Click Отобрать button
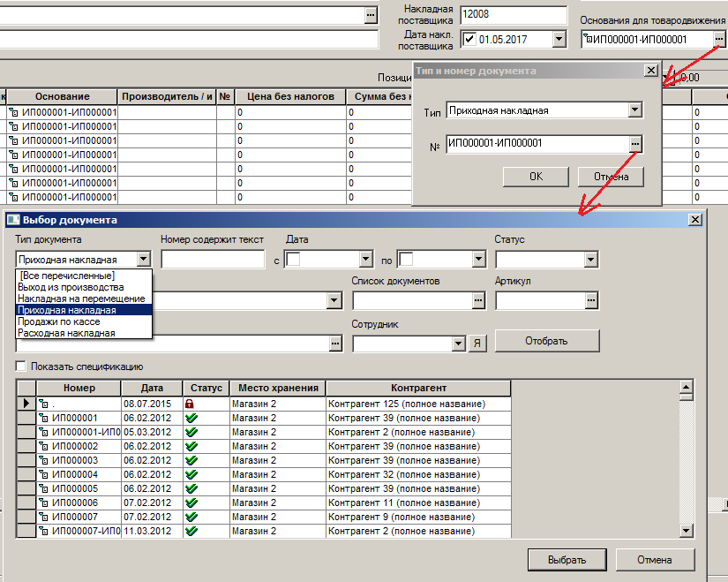 (547, 341)
